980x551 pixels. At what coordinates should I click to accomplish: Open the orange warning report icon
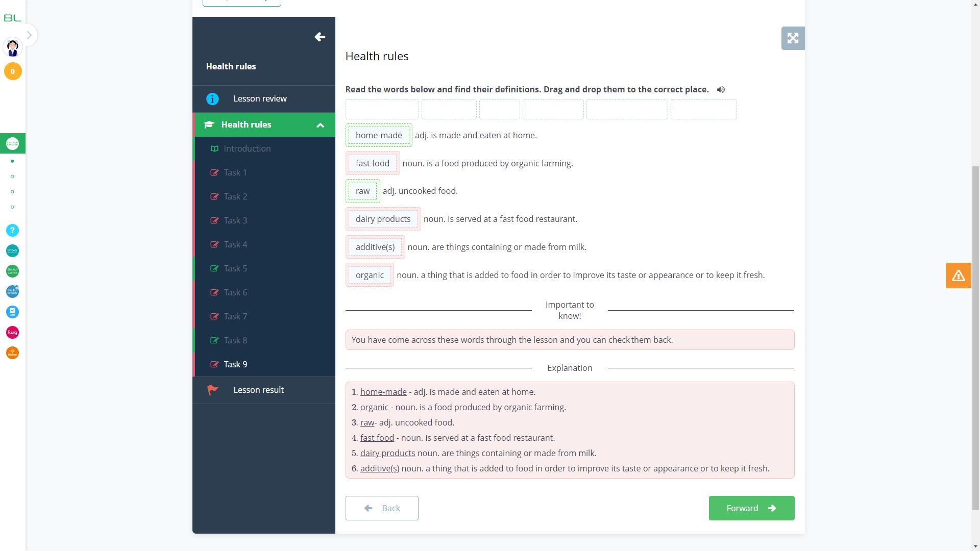tap(958, 276)
